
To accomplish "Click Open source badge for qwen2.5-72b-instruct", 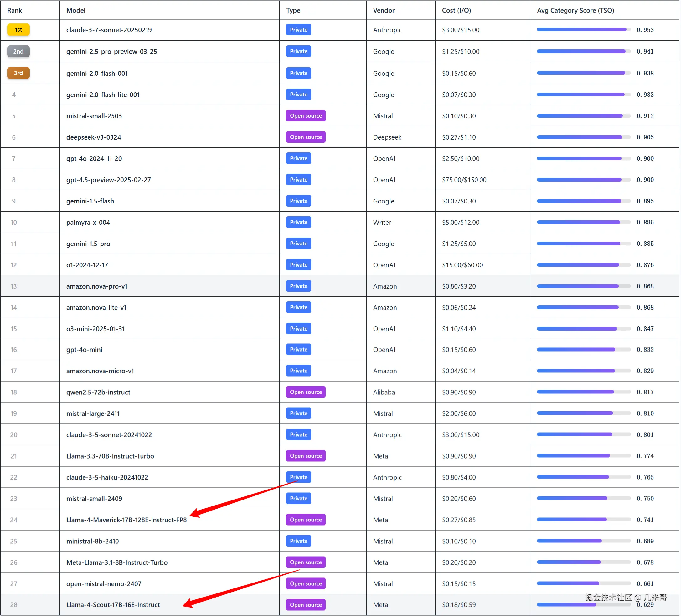I will pyautogui.click(x=305, y=392).
